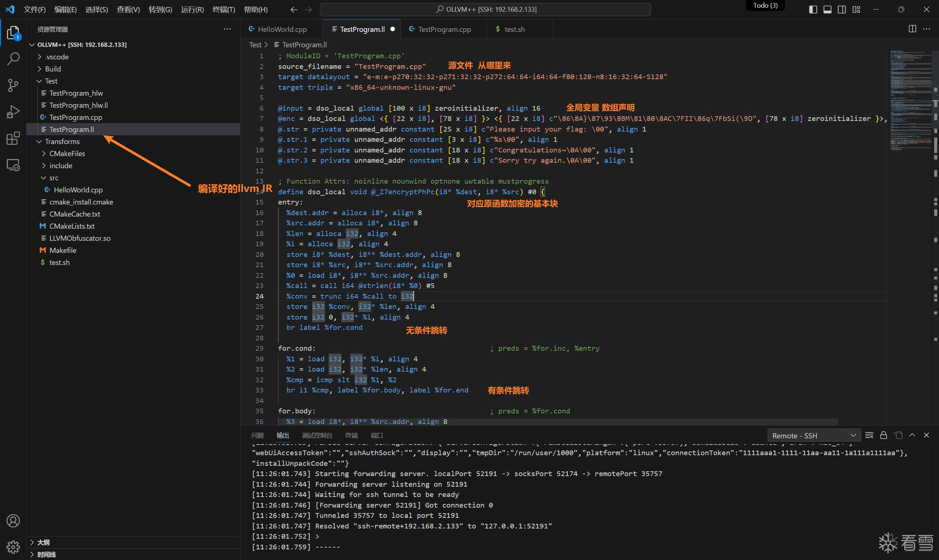The image size is (939, 560).
Task: Open the Remote Explorer view
Action: 13,165
